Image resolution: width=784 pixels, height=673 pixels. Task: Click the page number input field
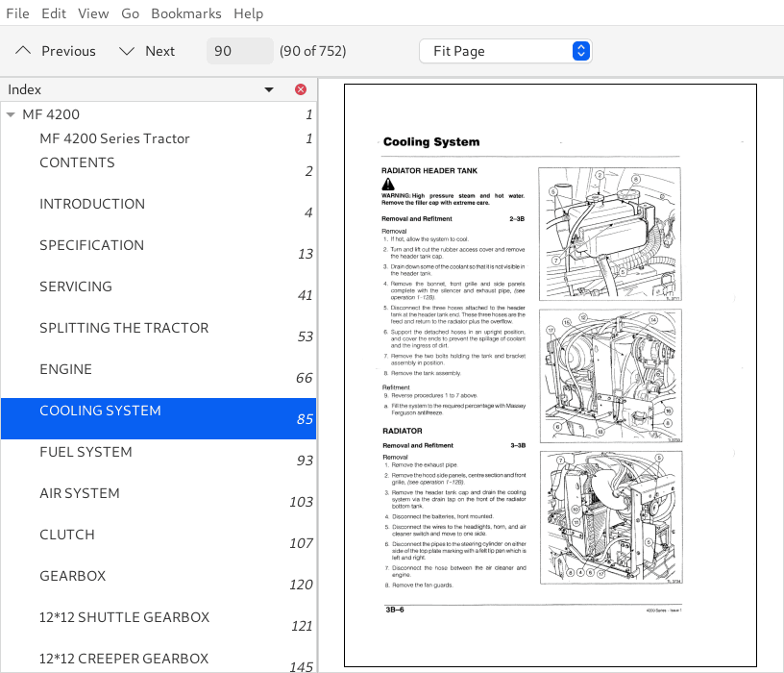[x=239, y=50]
